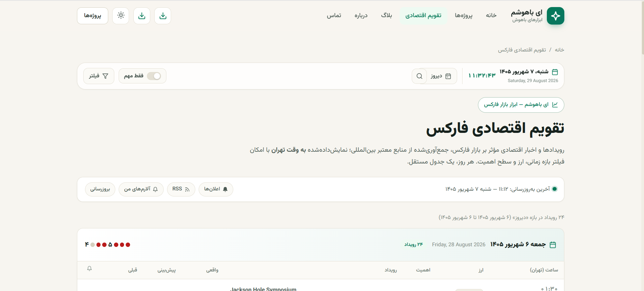Open the دیروز date range dropdown

441,76
